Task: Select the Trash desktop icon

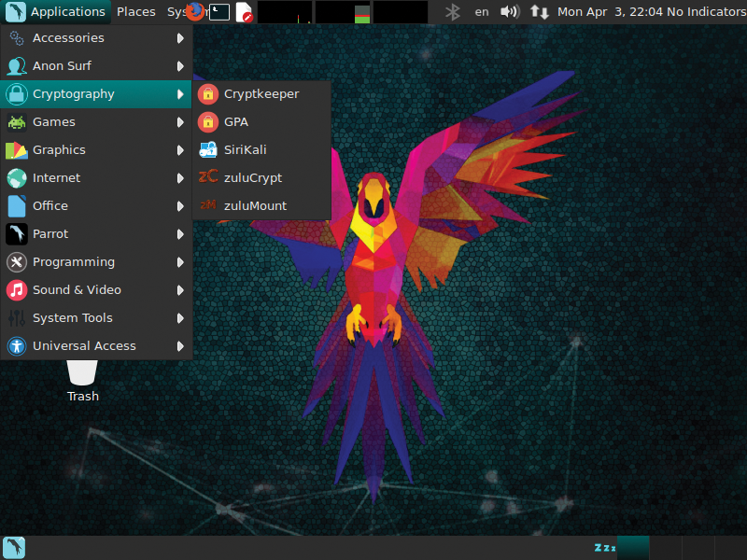Action: (x=82, y=378)
